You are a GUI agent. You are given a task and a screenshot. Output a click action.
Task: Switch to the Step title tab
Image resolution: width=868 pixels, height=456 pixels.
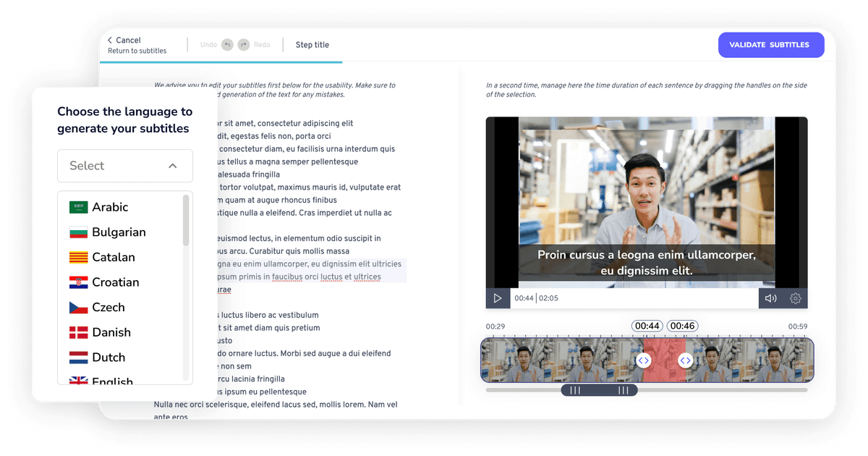312,44
